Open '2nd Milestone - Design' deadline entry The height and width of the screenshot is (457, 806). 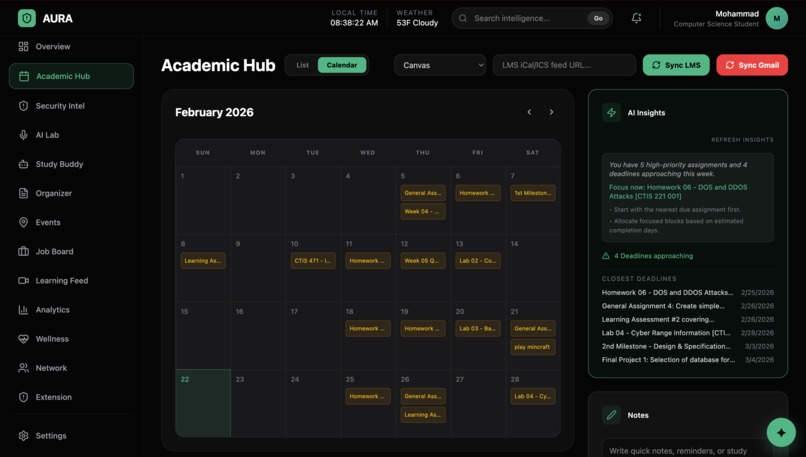[x=687, y=346]
